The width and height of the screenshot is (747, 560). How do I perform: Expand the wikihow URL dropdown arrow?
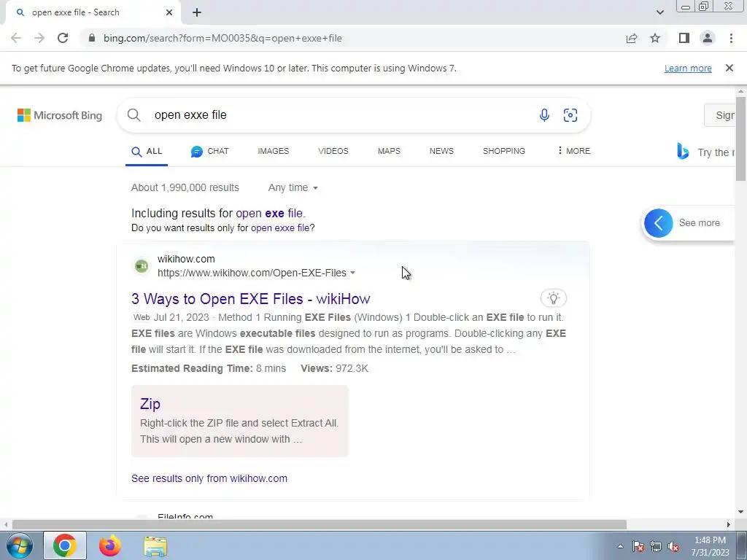[352, 273]
